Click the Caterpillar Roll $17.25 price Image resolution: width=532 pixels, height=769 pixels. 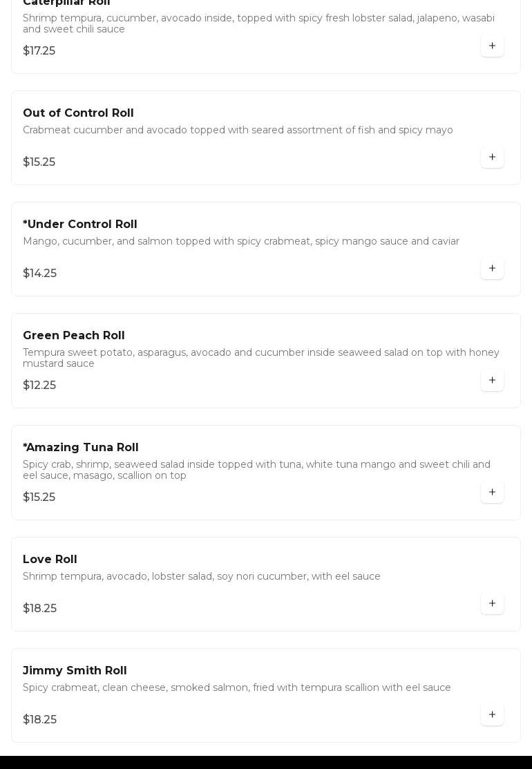click(x=39, y=51)
